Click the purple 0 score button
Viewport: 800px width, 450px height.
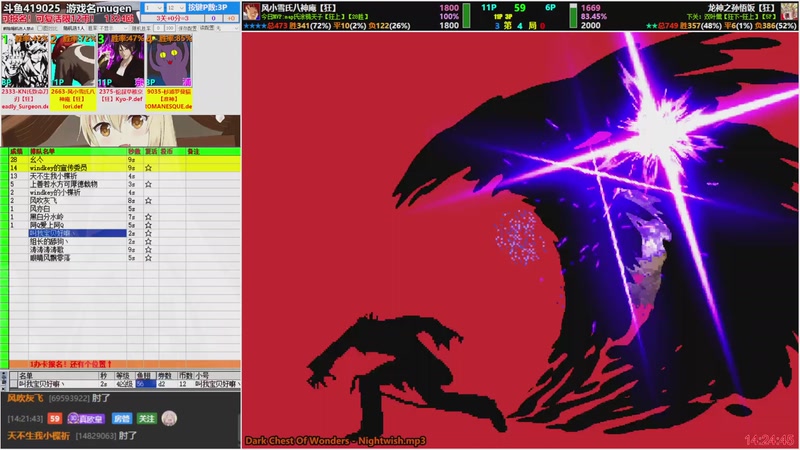coord(213,18)
